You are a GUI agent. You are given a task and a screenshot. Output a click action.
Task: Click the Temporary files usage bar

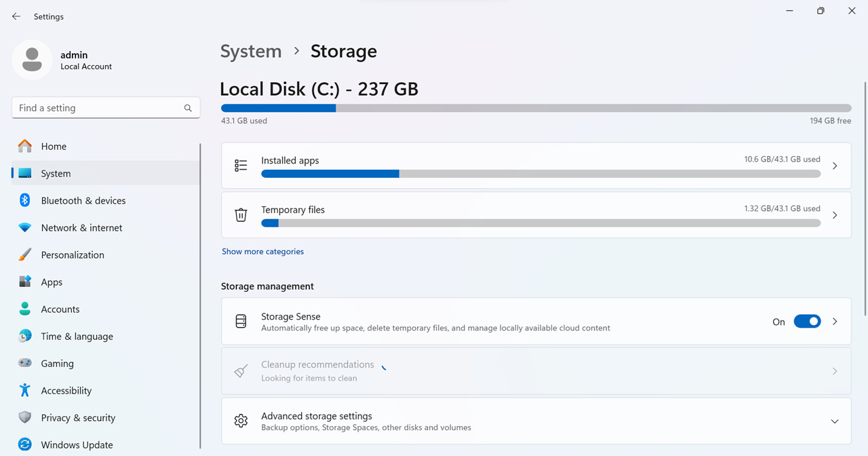click(540, 223)
